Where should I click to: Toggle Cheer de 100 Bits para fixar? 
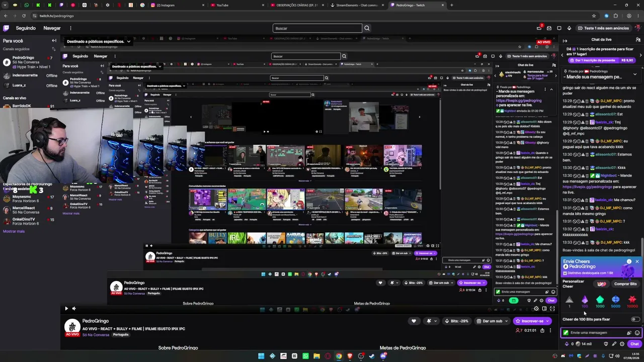click(x=635, y=319)
